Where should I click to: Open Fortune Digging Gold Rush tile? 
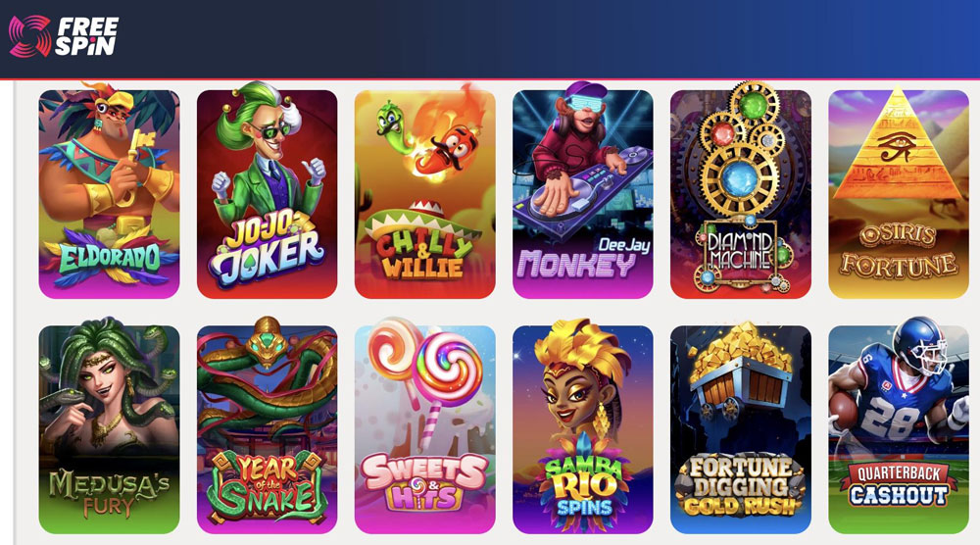[741, 429]
